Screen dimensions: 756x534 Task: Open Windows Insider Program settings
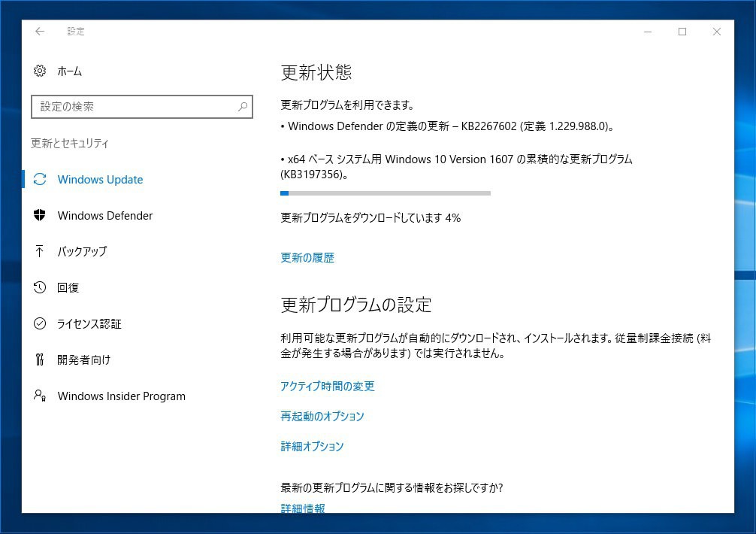point(121,396)
